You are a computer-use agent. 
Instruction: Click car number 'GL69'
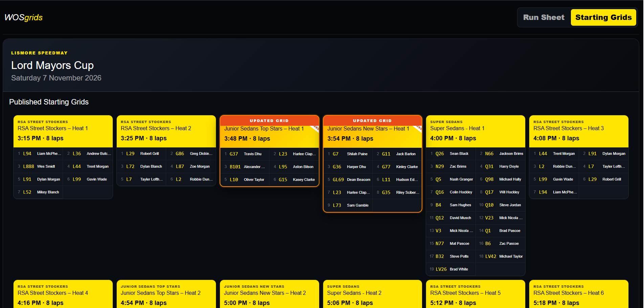(x=338, y=180)
